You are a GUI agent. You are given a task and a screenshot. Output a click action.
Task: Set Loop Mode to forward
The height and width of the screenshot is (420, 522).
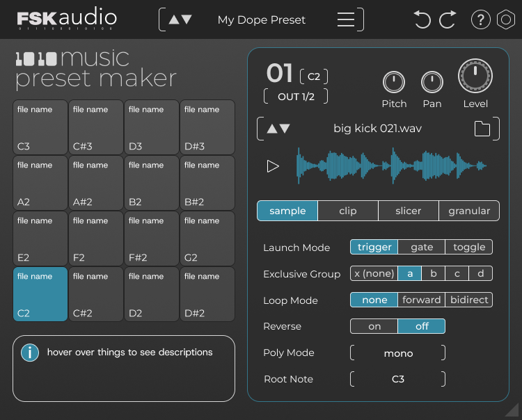pyautogui.click(x=421, y=300)
